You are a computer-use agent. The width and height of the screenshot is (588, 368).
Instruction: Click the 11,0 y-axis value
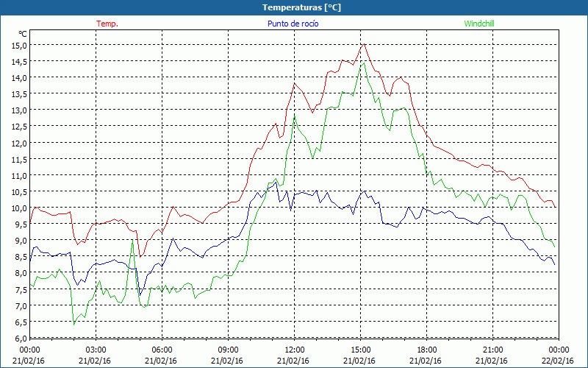20,175
